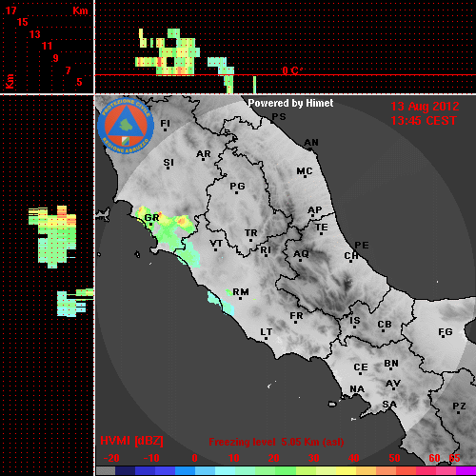Image resolution: width=476 pixels, height=476 pixels.
Task: Click city label BN on the map
Action: tap(391, 364)
